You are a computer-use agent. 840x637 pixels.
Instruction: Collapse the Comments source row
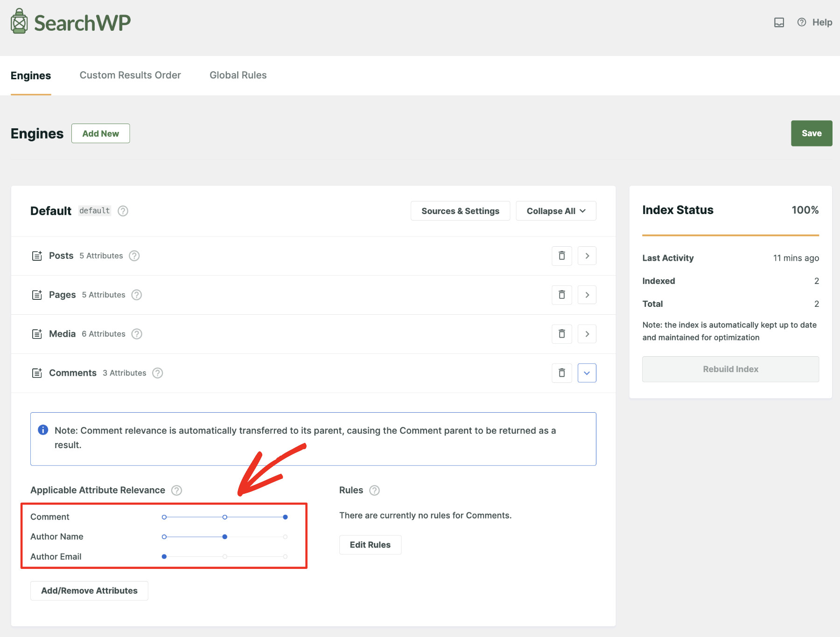point(587,373)
